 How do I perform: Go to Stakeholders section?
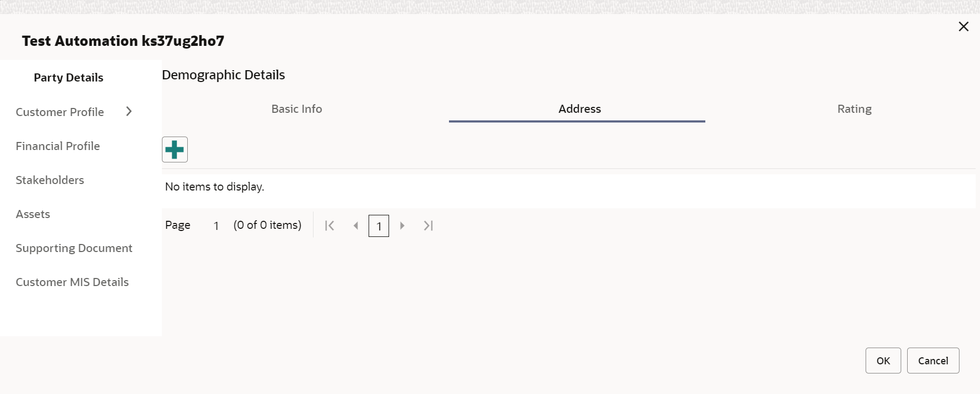(50, 180)
